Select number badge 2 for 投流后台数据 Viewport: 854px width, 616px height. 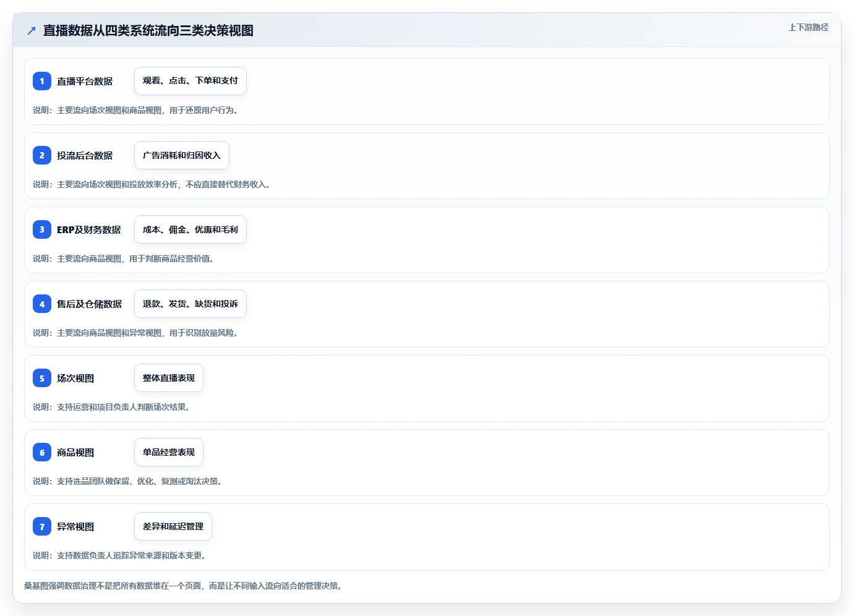tap(42, 155)
